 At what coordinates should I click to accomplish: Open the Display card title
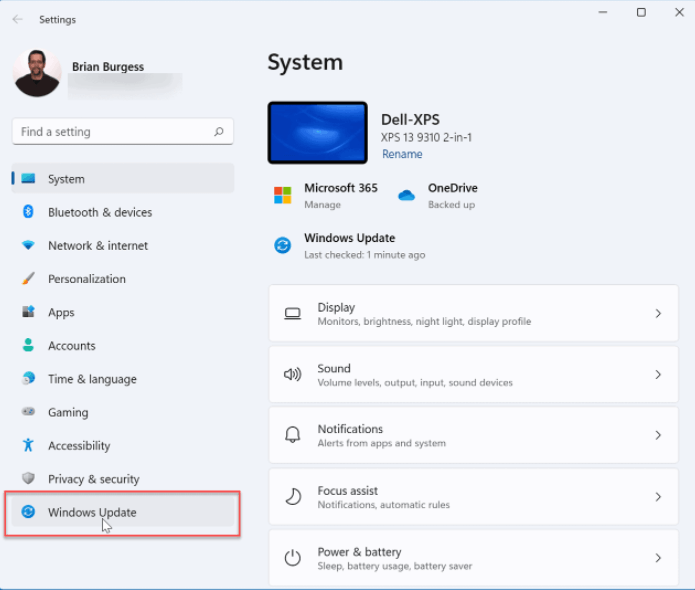[x=336, y=307]
